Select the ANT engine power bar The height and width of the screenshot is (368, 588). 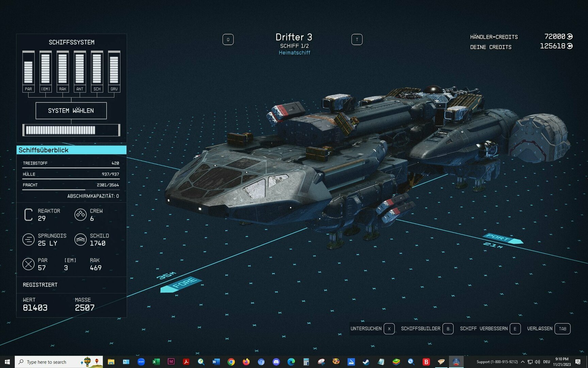[x=80, y=71]
